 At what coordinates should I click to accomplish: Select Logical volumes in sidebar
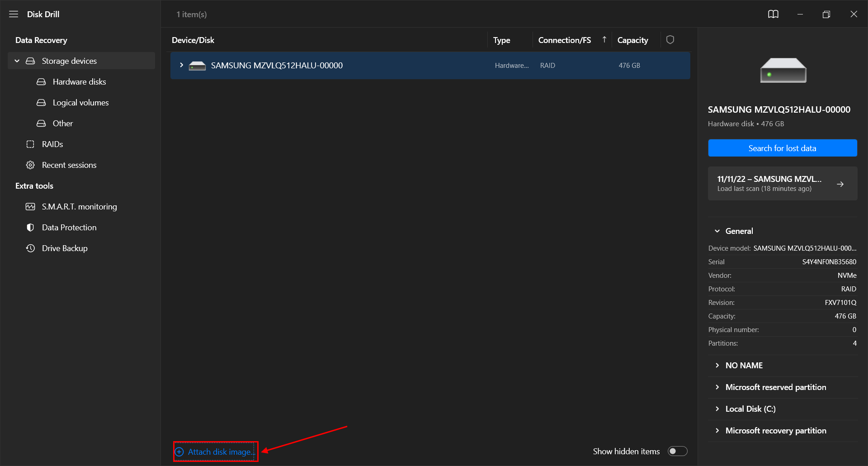[80, 102]
